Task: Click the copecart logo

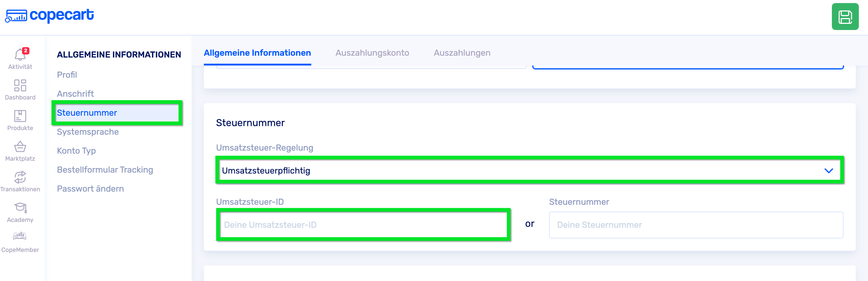Action: tap(50, 16)
